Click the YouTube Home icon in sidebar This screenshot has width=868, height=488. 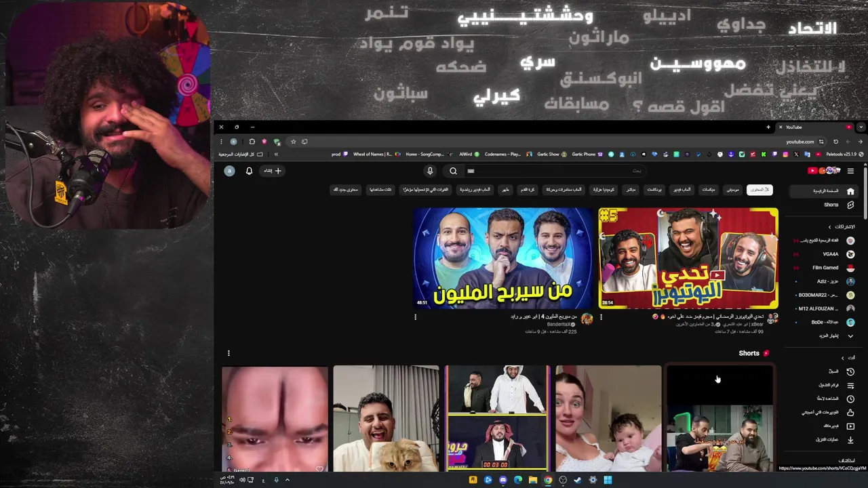click(x=850, y=191)
